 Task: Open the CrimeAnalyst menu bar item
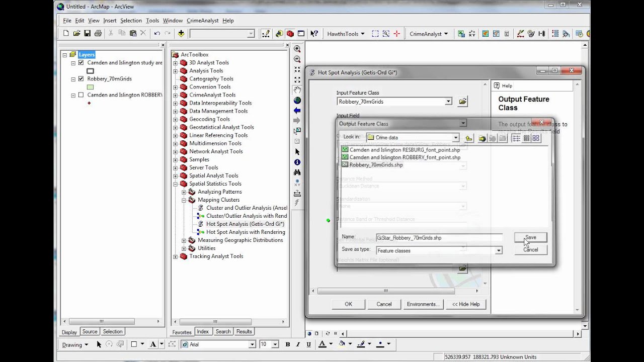(203, 21)
